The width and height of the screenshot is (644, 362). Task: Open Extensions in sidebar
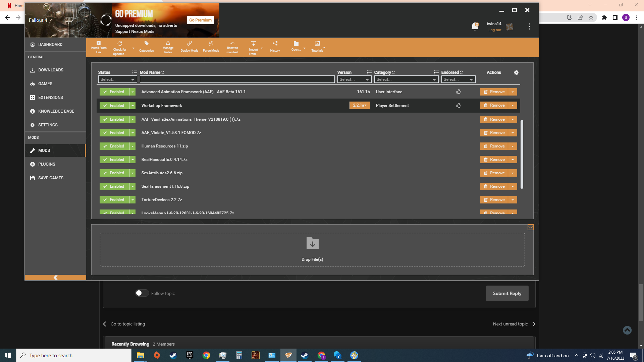pos(55,98)
